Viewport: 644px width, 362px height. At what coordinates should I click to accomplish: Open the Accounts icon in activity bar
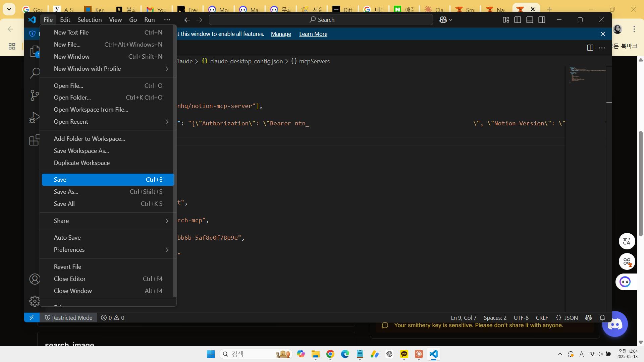pos(34,279)
